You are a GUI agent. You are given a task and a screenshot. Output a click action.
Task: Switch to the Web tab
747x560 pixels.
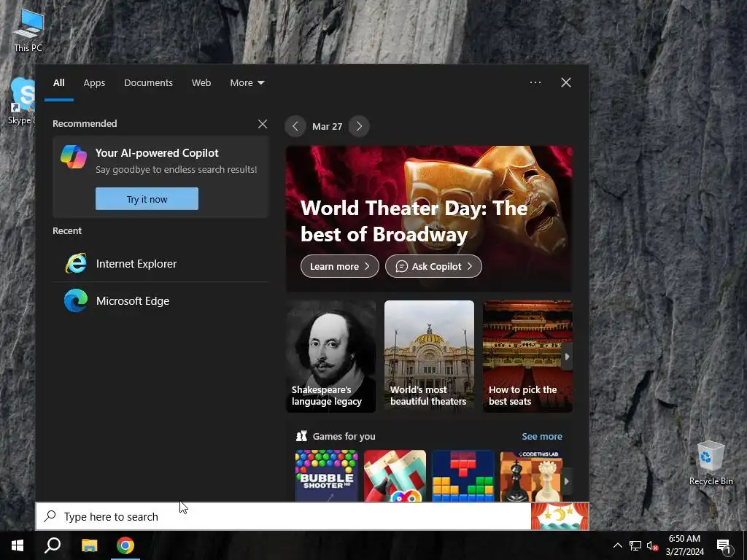201,82
